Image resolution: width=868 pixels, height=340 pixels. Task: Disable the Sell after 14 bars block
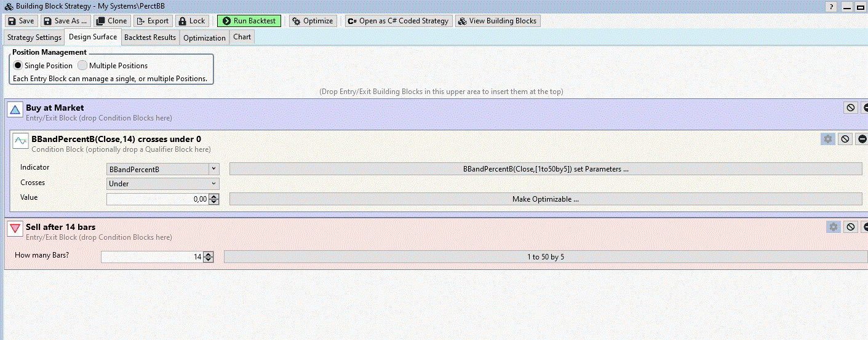(851, 227)
